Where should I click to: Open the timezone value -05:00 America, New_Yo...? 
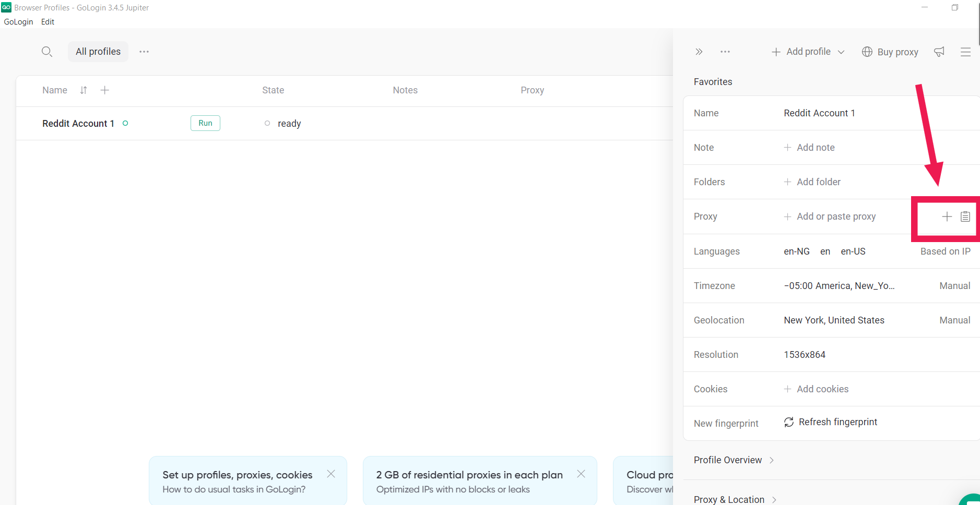(839, 286)
